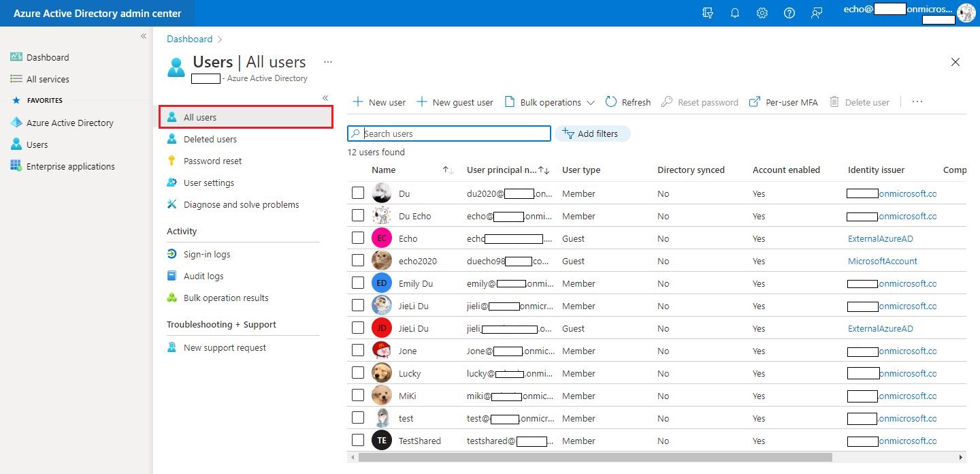
Task: Click Delete user in toolbar
Action: pyautogui.click(x=859, y=102)
